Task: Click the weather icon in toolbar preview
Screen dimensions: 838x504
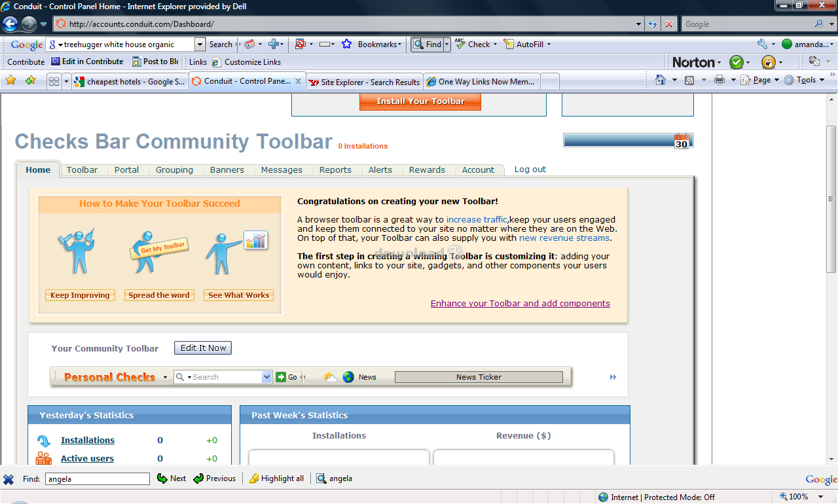Action: tap(330, 377)
